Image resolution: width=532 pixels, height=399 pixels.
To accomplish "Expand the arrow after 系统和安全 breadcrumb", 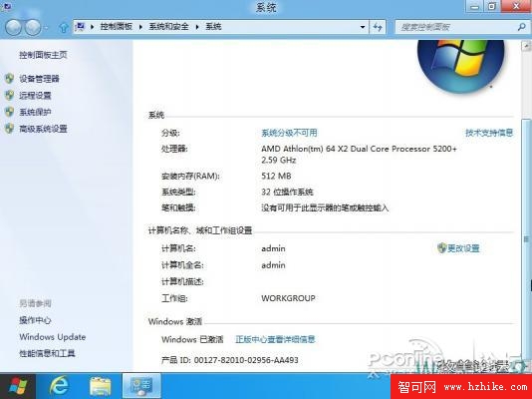I will [x=197, y=27].
